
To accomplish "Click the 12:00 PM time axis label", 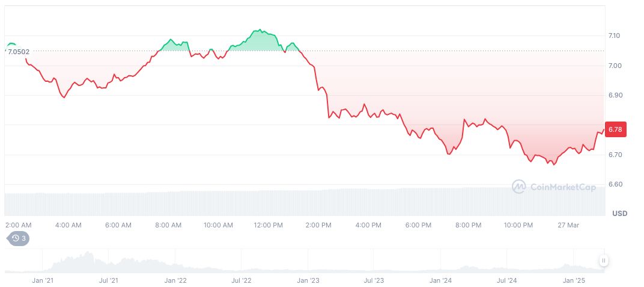I will click(x=268, y=225).
